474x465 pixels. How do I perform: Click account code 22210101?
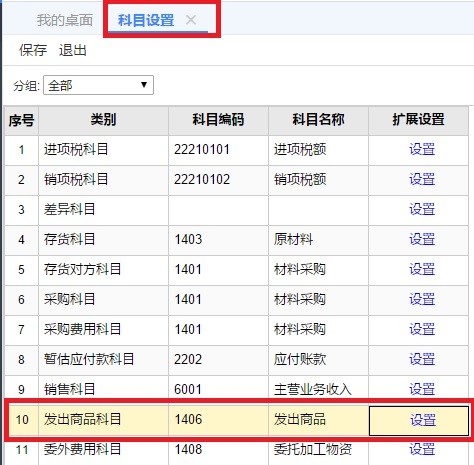[x=202, y=149]
